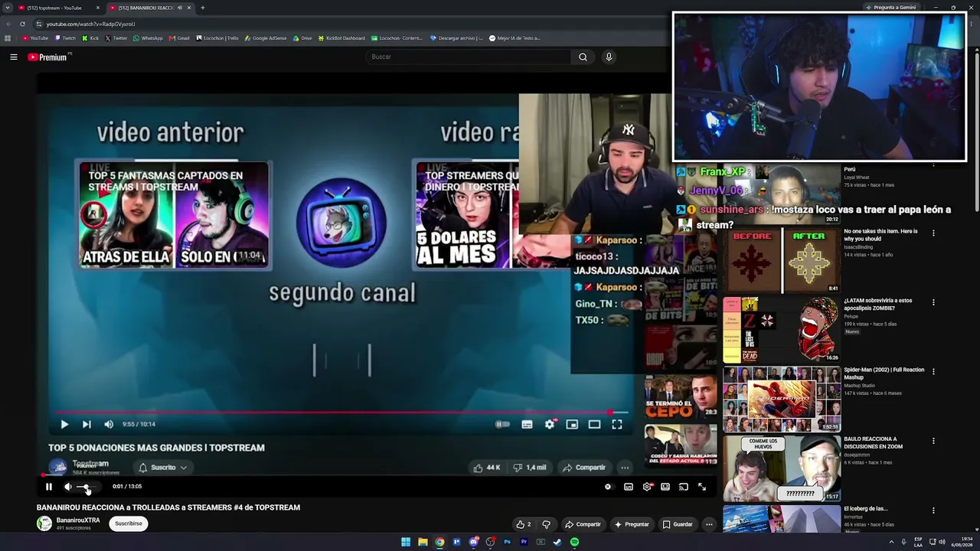Image resolution: width=980 pixels, height=551 pixels.
Task: Open the KickBot Dashboard bookmark
Action: (341, 38)
